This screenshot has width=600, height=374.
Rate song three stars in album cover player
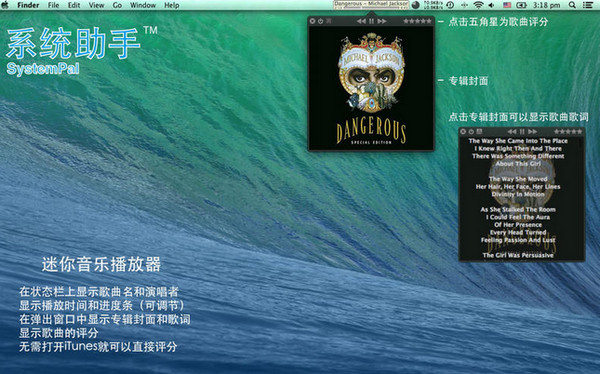pos(417,21)
